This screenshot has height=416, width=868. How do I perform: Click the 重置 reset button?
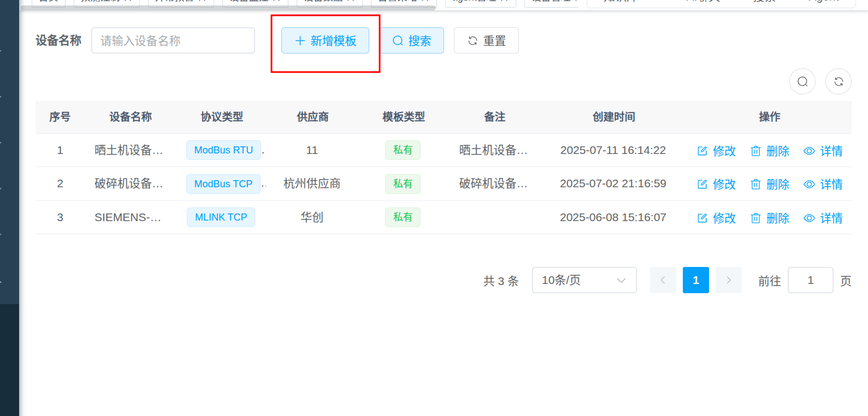pos(486,41)
